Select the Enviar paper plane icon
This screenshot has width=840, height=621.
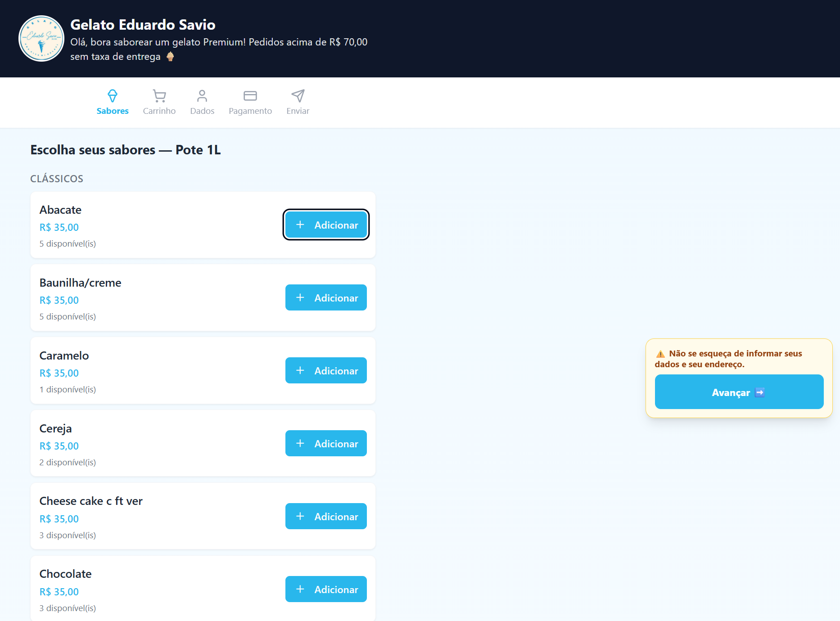[x=298, y=96]
